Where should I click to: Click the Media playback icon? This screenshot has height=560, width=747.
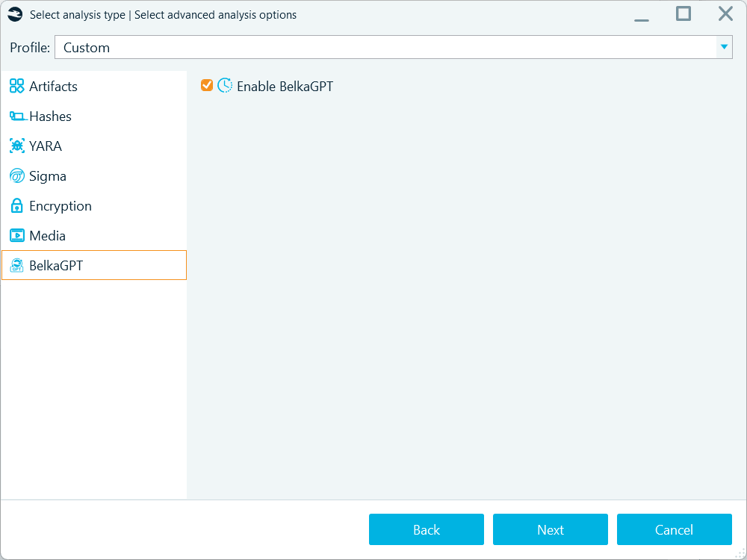pos(16,235)
